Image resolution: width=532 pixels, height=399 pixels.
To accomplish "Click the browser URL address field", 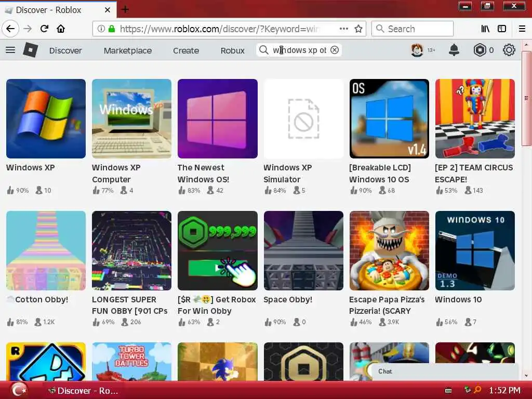I will pyautogui.click(x=219, y=29).
